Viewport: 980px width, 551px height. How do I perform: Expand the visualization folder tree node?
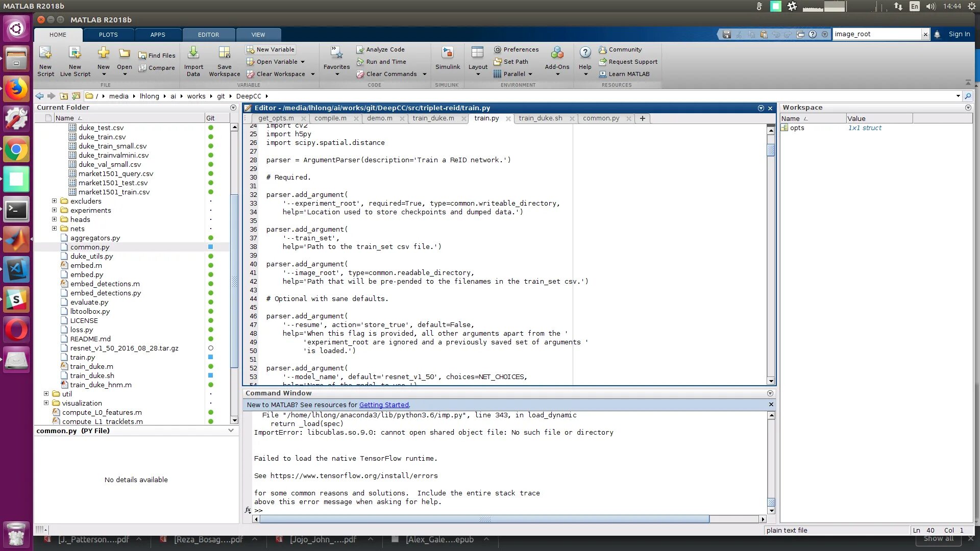pyautogui.click(x=46, y=403)
